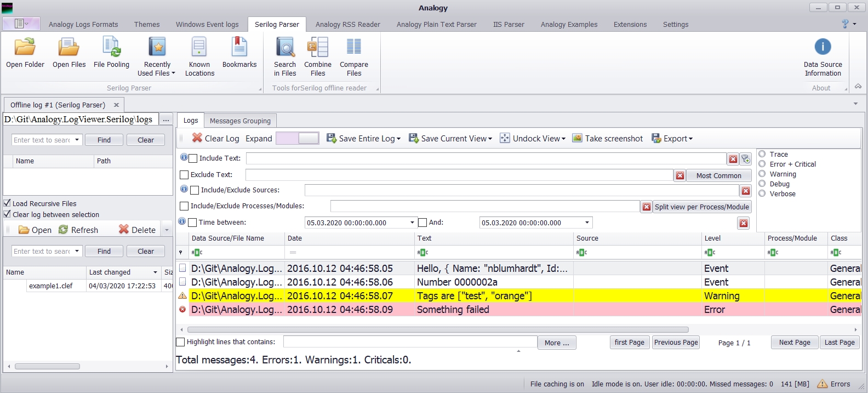Open the Analogy RSS Reader tab

[348, 25]
